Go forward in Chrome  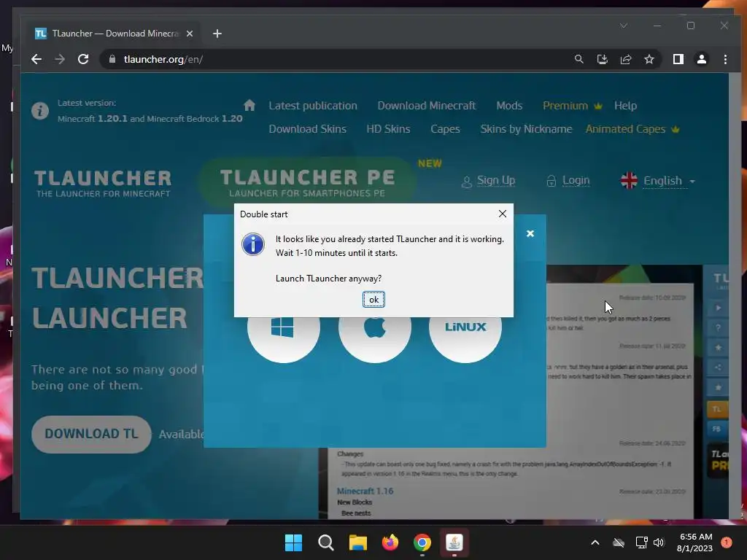pos(60,59)
